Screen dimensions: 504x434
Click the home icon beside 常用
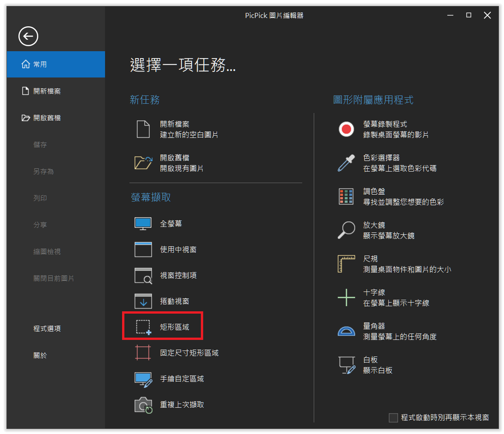pyautogui.click(x=26, y=65)
